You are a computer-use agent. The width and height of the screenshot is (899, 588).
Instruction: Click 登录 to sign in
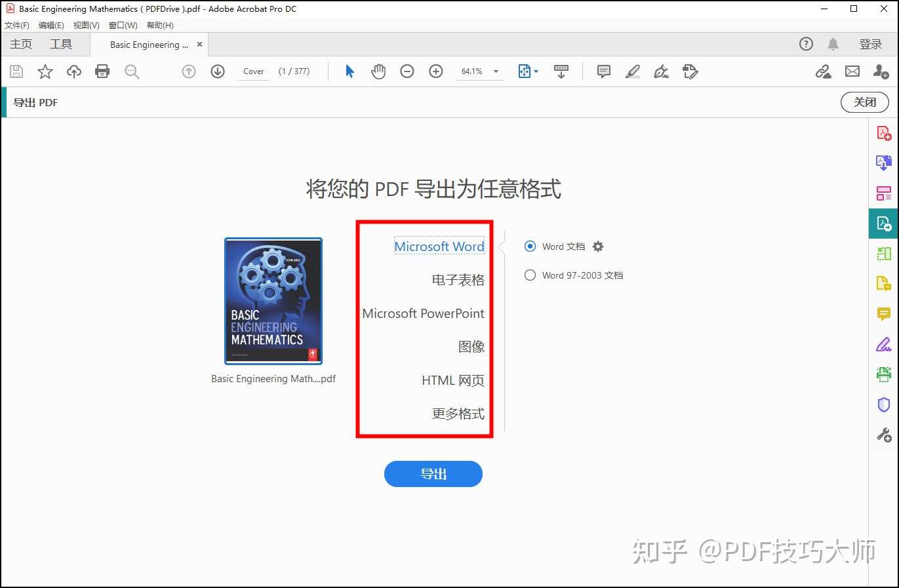coord(871,44)
